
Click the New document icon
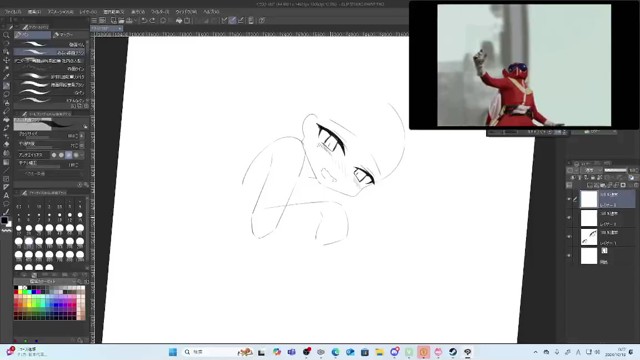[113, 20]
